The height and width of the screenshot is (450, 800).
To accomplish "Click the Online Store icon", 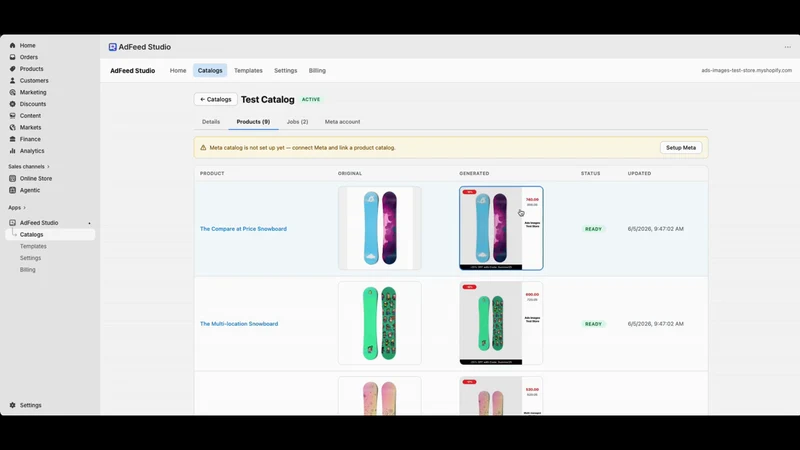I will pyautogui.click(x=13, y=179).
